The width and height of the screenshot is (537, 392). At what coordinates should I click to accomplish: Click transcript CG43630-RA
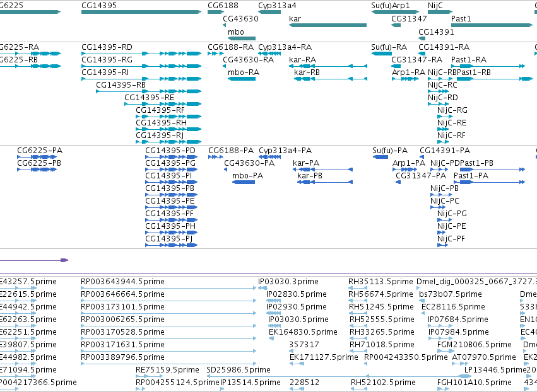(224, 66)
